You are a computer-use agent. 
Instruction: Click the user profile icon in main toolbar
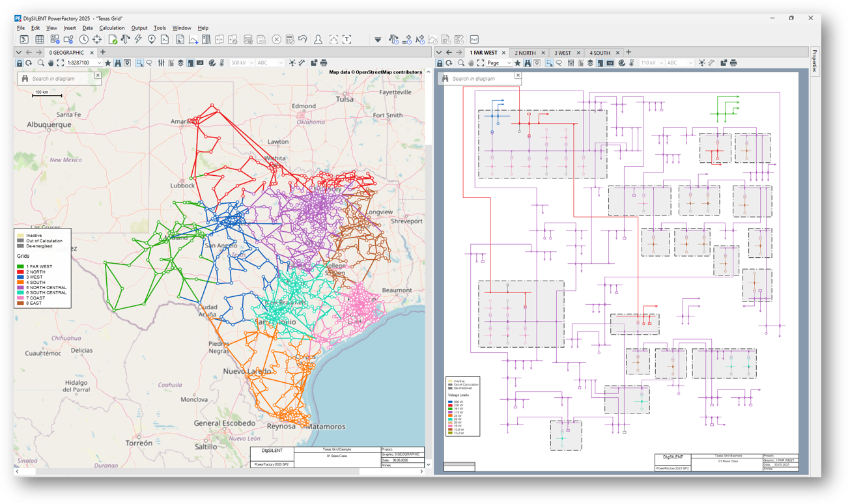click(x=318, y=40)
